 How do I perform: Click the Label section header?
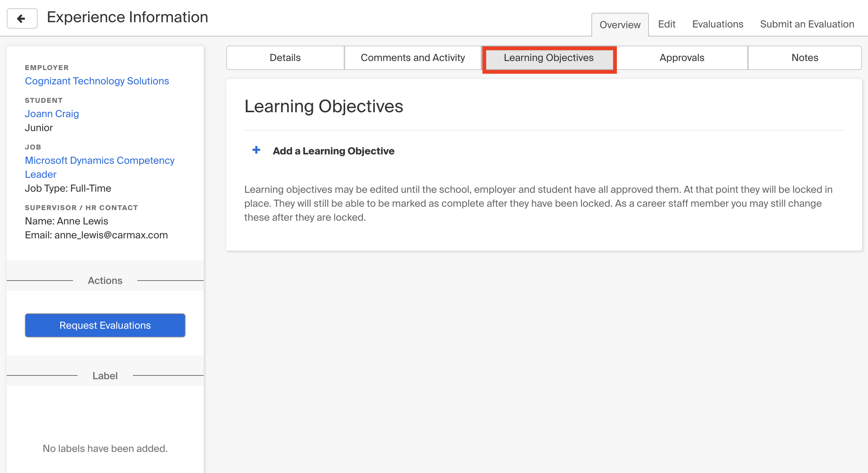point(105,375)
